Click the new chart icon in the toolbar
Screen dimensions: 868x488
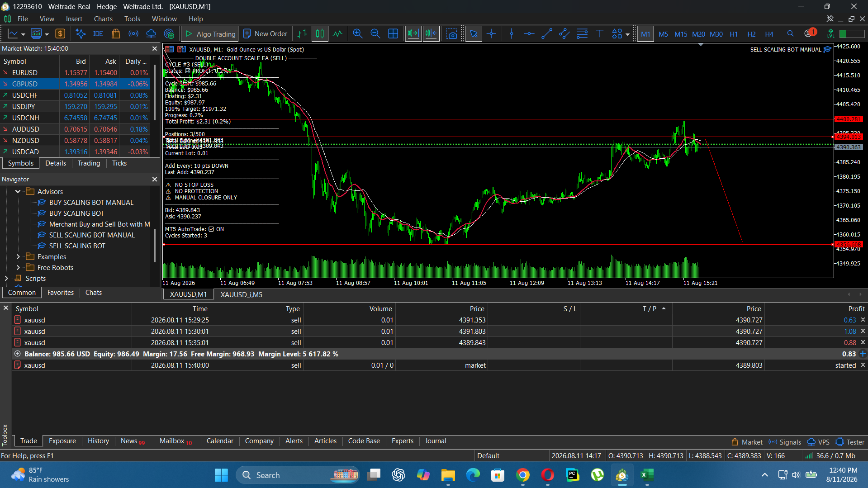click(13, 34)
